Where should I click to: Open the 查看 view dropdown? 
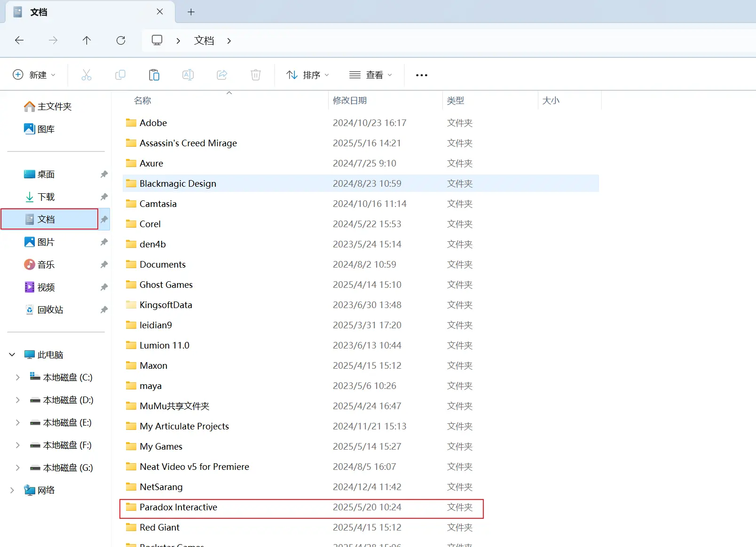(371, 74)
